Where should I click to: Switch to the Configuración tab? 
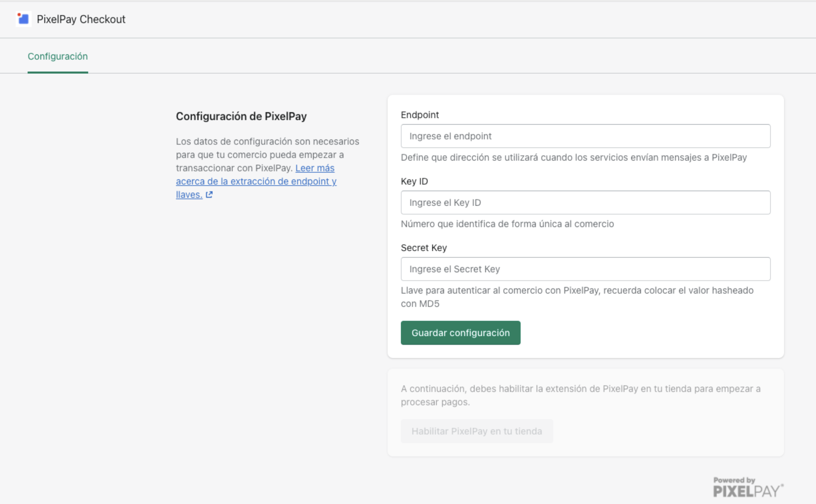coord(58,56)
